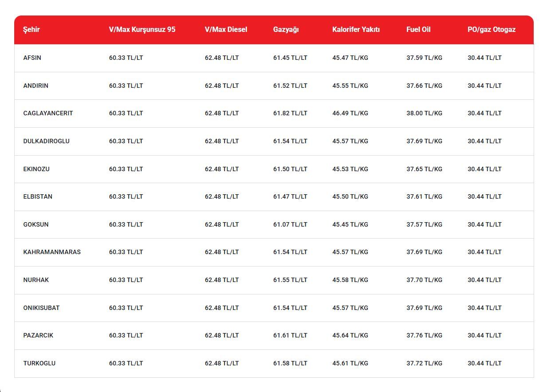Image resolution: width=547 pixels, height=392 pixels.
Task: Select the ELBISTAN city name
Action: pyautogui.click(x=38, y=196)
